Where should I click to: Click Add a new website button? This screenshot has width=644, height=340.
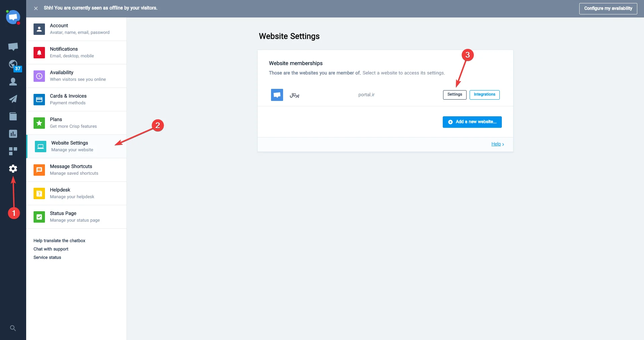point(472,122)
